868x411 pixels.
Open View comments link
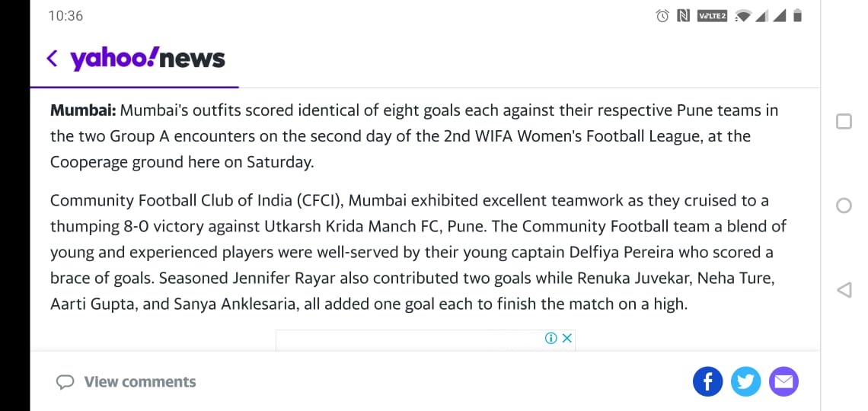[x=139, y=382]
